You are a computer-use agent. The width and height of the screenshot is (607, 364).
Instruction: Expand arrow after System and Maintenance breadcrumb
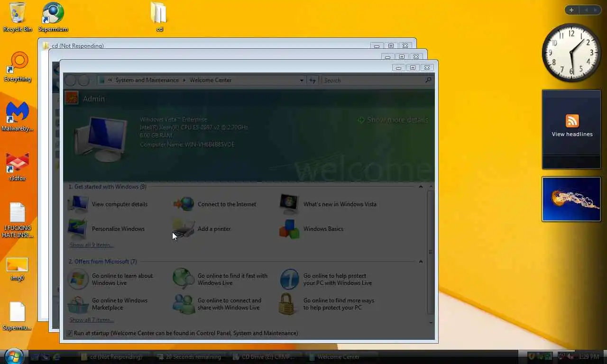[x=184, y=80]
